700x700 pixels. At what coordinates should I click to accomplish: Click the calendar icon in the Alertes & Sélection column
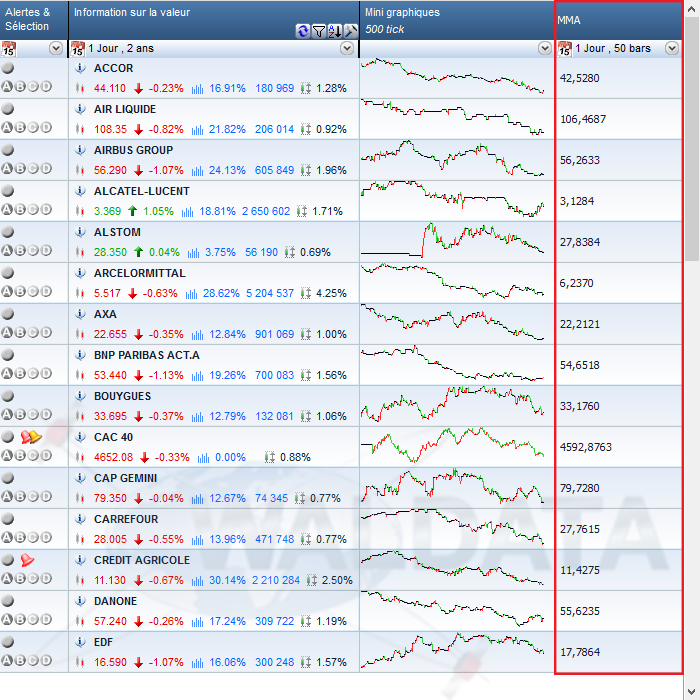pos(8,49)
